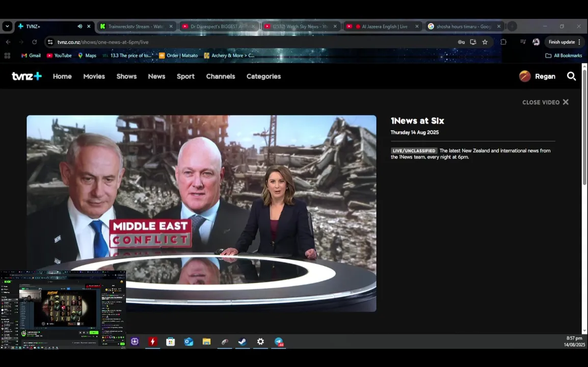This screenshot has height=367, width=588.
Task: Click the Kick stream preview thumbnail
Action: 63,309
